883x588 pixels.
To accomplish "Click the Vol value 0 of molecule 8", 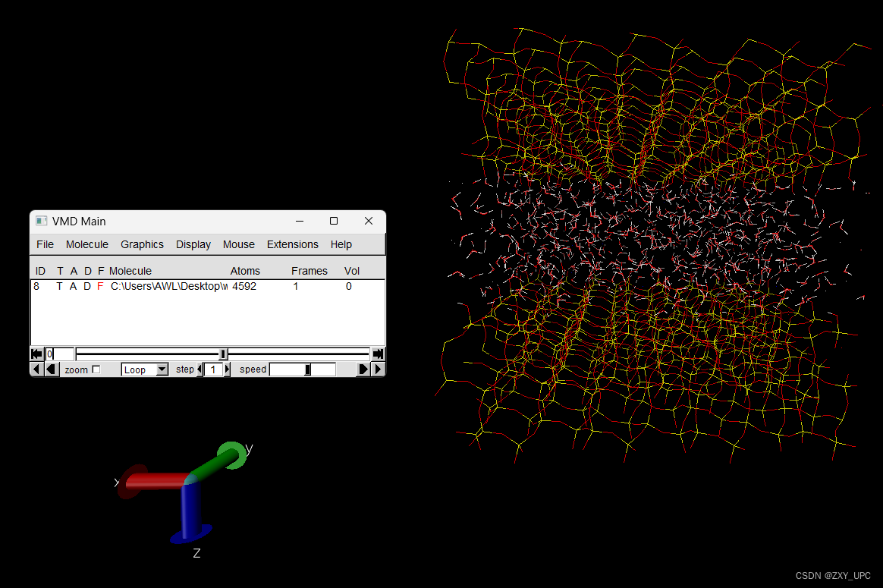I will click(349, 286).
